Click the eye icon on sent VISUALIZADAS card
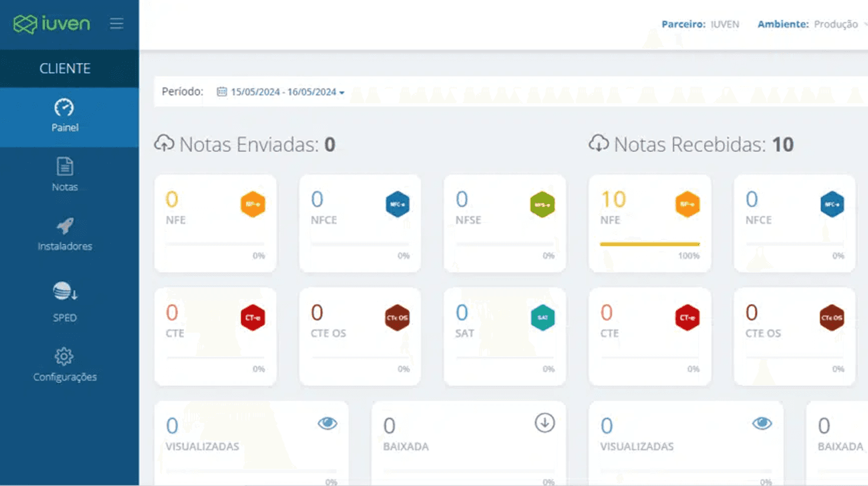The height and width of the screenshot is (486, 868). [327, 423]
